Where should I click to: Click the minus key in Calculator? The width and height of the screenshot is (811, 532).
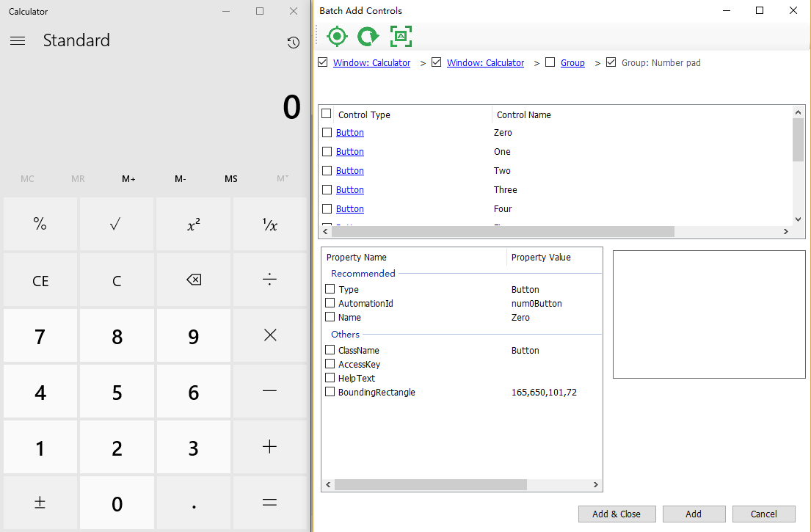pos(270,391)
